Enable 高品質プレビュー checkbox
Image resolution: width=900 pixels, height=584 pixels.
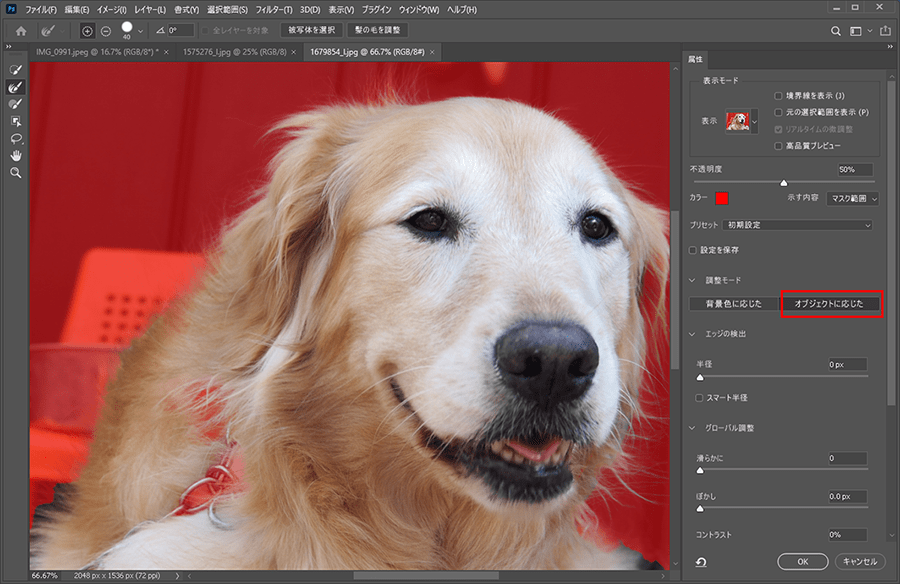[x=779, y=145]
